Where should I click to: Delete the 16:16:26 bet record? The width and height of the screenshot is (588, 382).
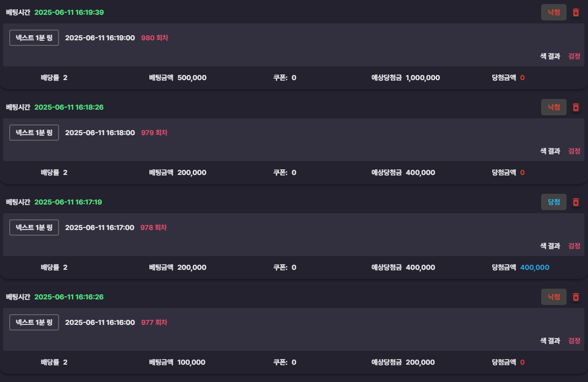point(576,297)
